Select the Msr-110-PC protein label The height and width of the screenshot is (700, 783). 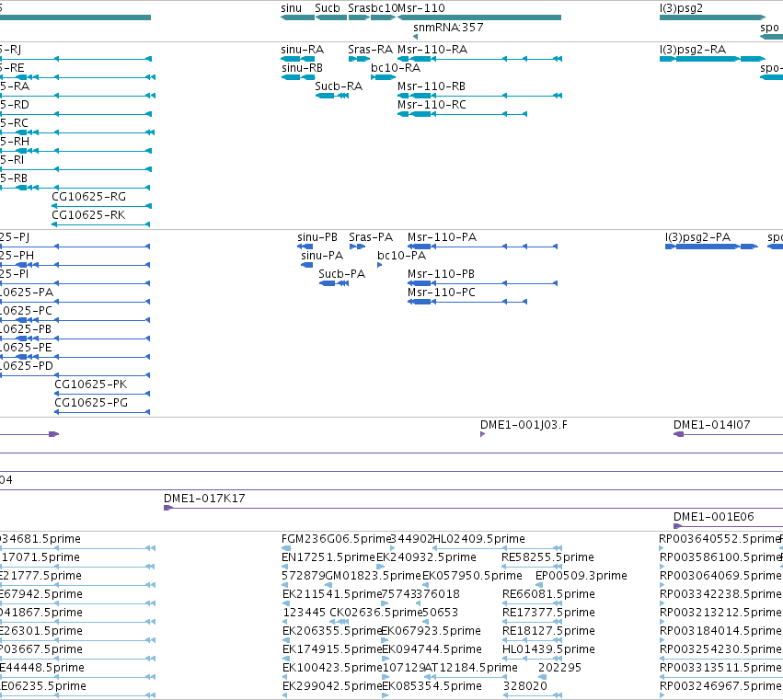(442, 293)
